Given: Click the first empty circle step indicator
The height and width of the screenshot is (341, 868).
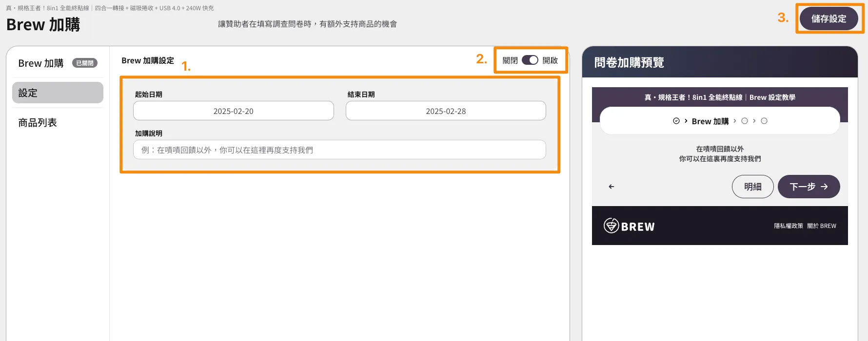Looking at the screenshot, I should (x=744, y=121).
